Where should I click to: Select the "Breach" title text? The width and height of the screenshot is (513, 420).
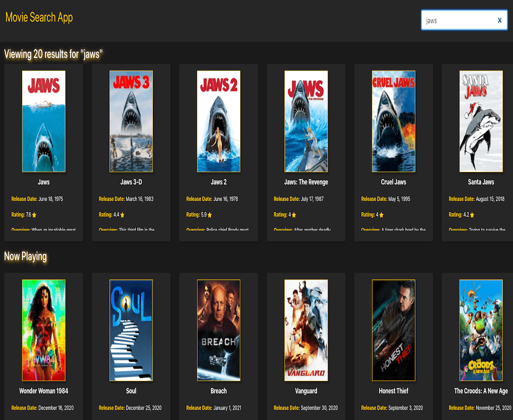pos(218,391)
